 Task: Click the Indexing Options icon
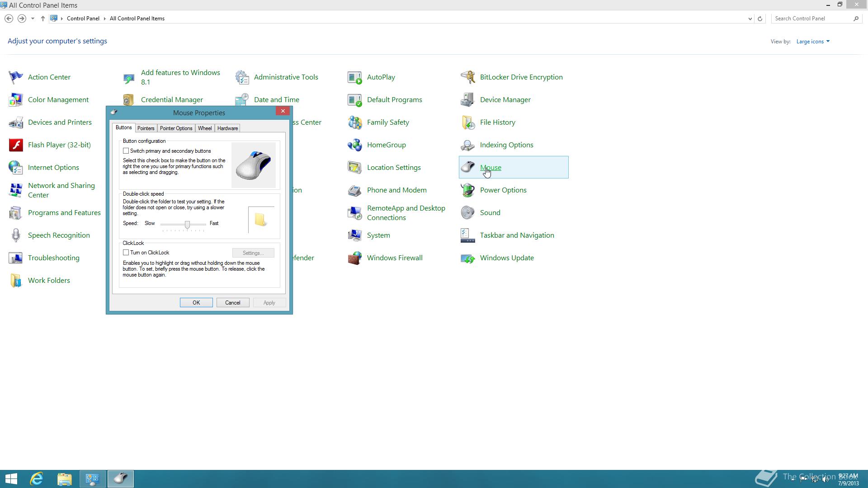coord(468,145)
